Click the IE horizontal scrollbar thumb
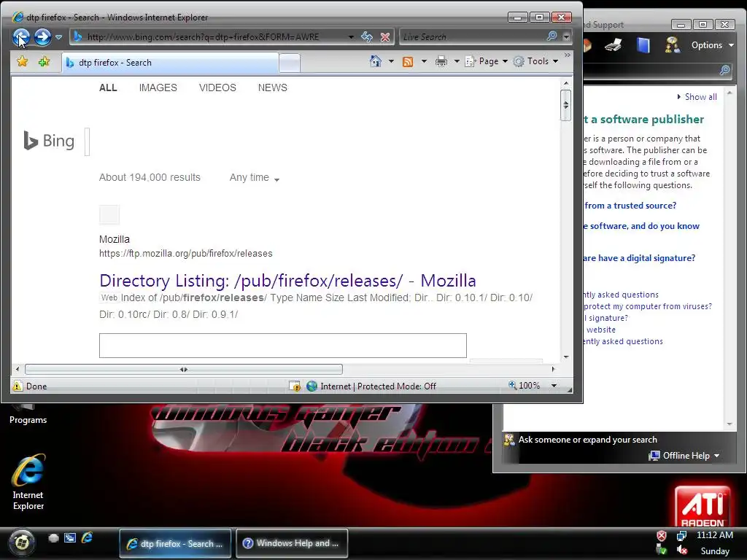The height and width of the screenshot is (560, 747). [x=183, y=369]
